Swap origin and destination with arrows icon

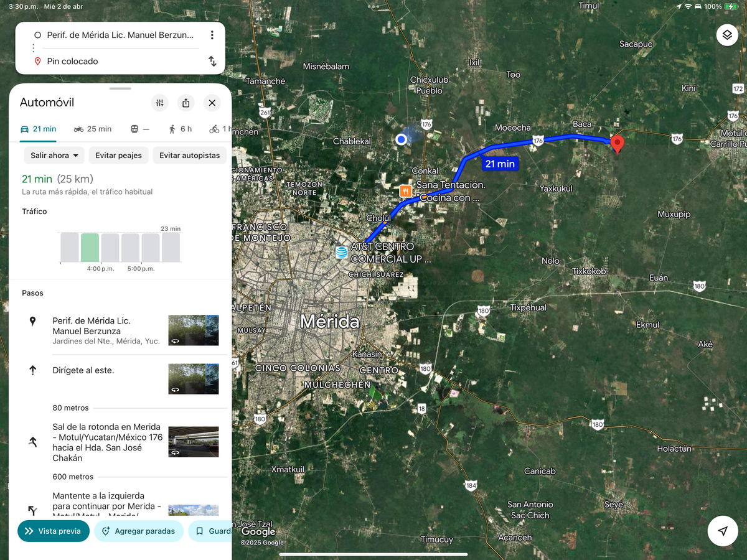(212, 61)
